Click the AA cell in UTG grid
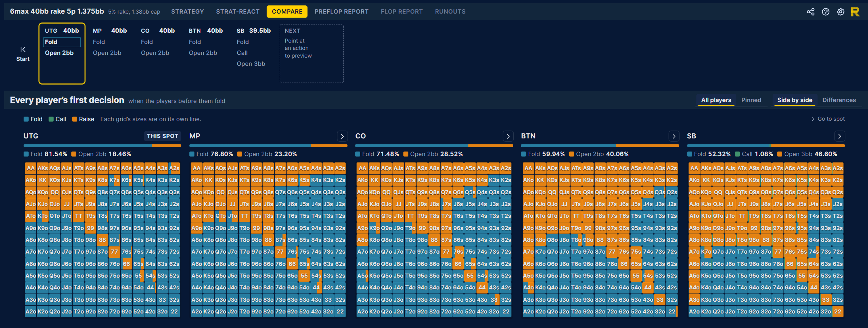 pos(31,168)
